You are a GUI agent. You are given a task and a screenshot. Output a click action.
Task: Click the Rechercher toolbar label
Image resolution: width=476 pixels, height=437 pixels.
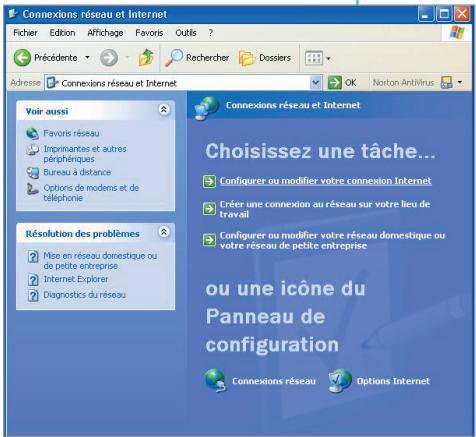click(x=207, y=58)
